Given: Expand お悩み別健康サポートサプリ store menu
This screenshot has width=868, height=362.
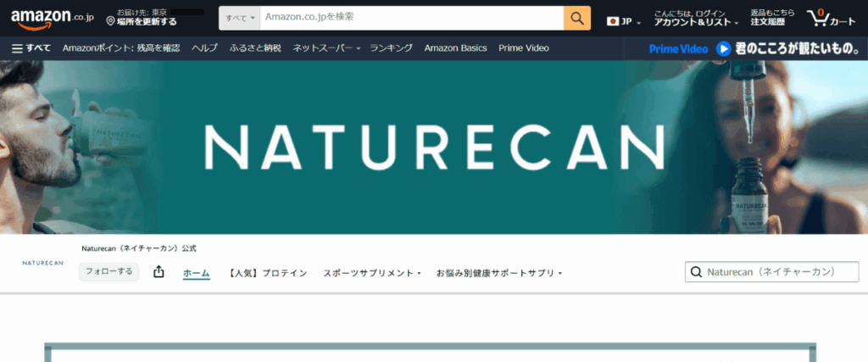Looking at the screenshot, I should point(498,273).
